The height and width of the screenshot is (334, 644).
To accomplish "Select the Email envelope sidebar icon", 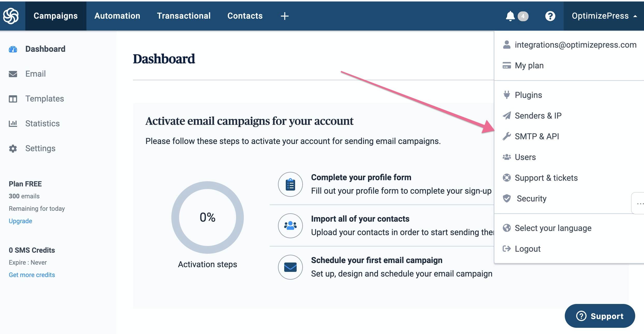I will click(x=13, y=74).
